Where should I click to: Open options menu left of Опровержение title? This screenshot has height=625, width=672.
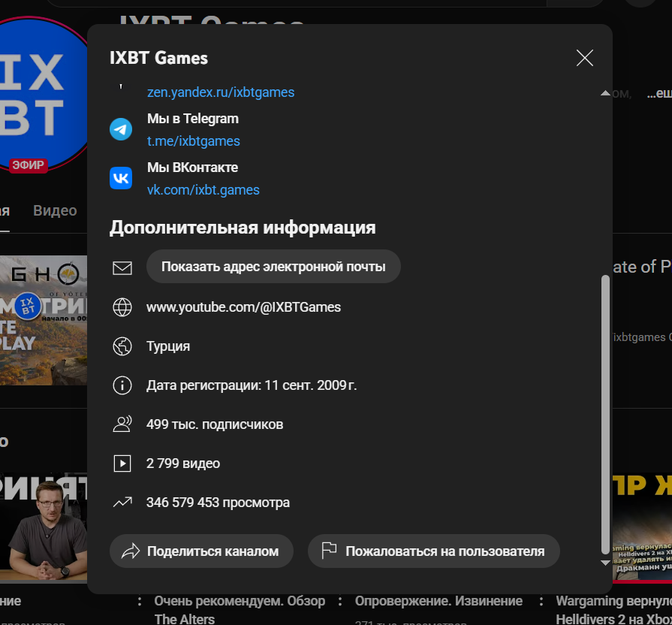(x=340, y=602)
